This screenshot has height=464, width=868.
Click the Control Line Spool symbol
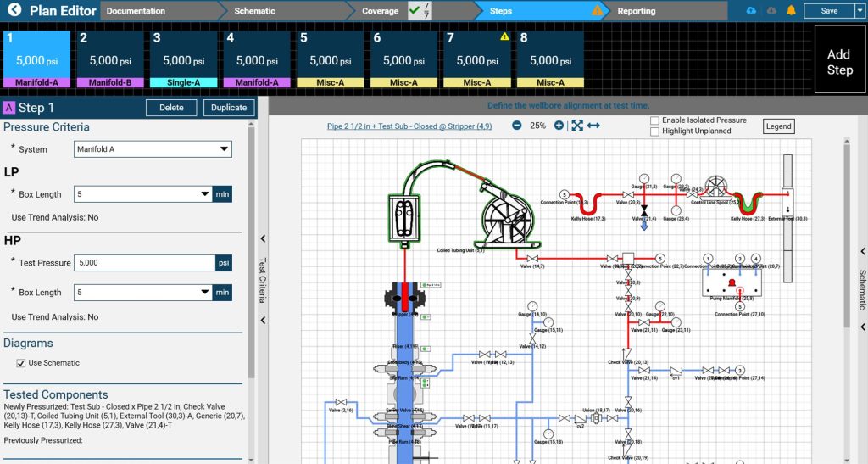tap(715, 187)
